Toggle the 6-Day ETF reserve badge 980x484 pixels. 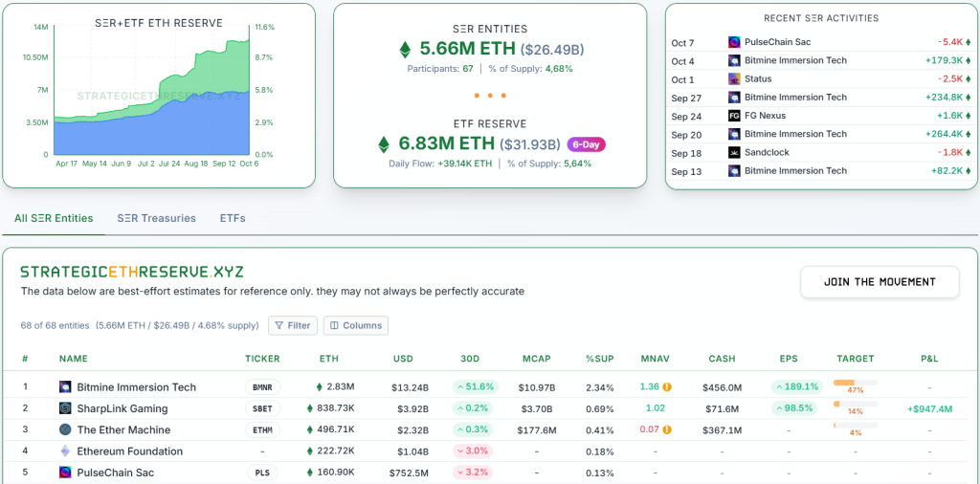tap(586, 144)
